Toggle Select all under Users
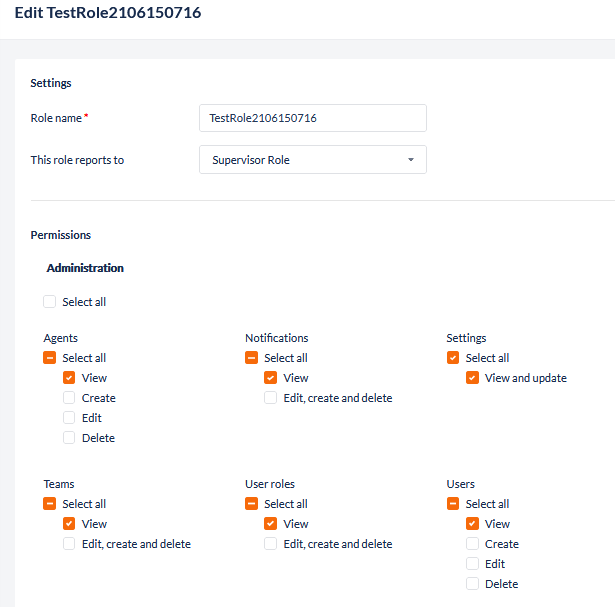The height and width of the screenshot is (607, 615). click(x=453, y=504)
